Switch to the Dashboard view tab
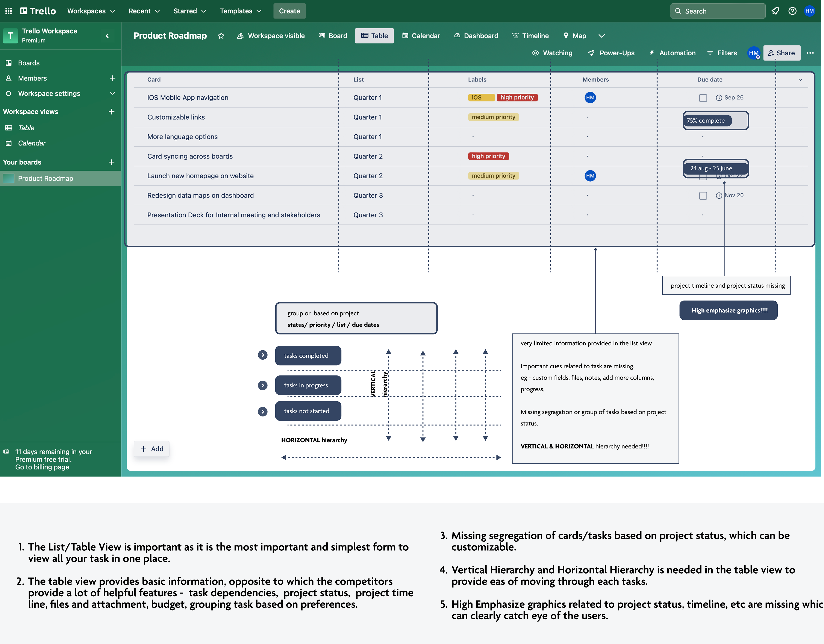The height and width of the screenshot is (644, 824). click(476, 36)
